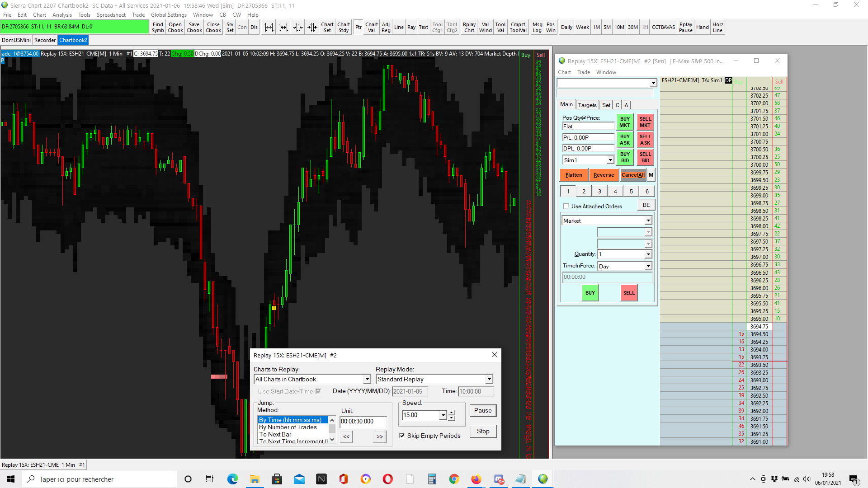Click jump forward double-arrow button
The width and height of the screenshot is (868, 488).
(379, 436)
